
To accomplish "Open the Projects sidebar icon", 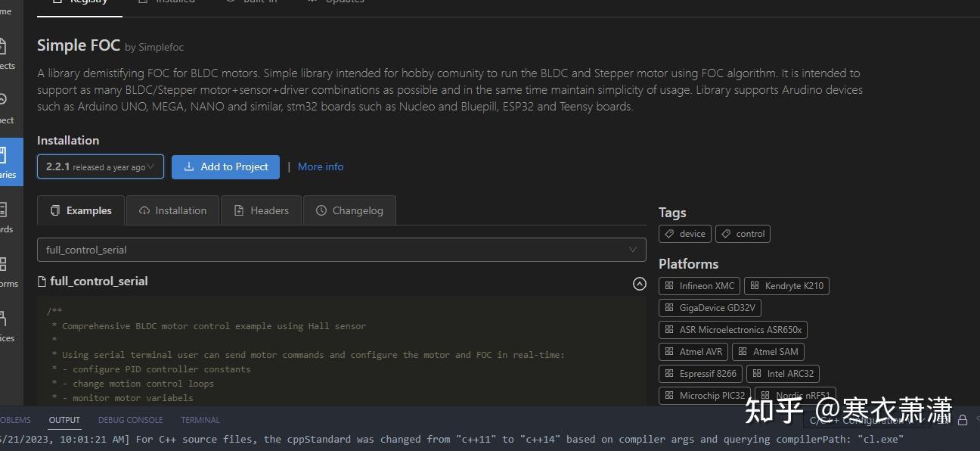I will tap(4, 51).
